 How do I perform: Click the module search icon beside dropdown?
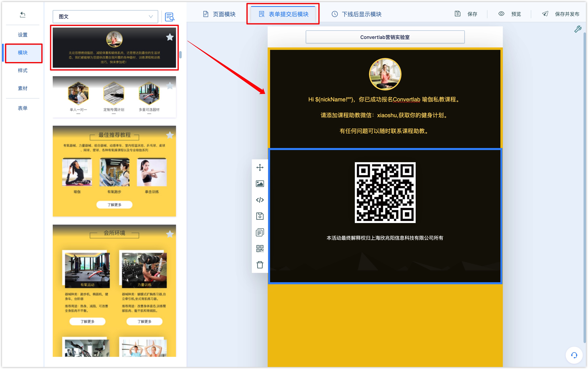(170, 17)
